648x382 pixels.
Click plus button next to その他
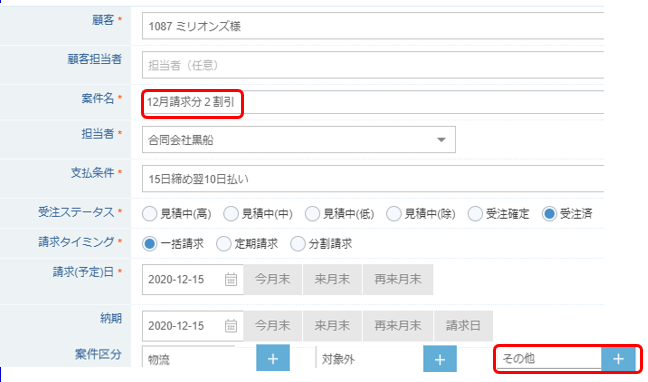(x=618, y=358)
